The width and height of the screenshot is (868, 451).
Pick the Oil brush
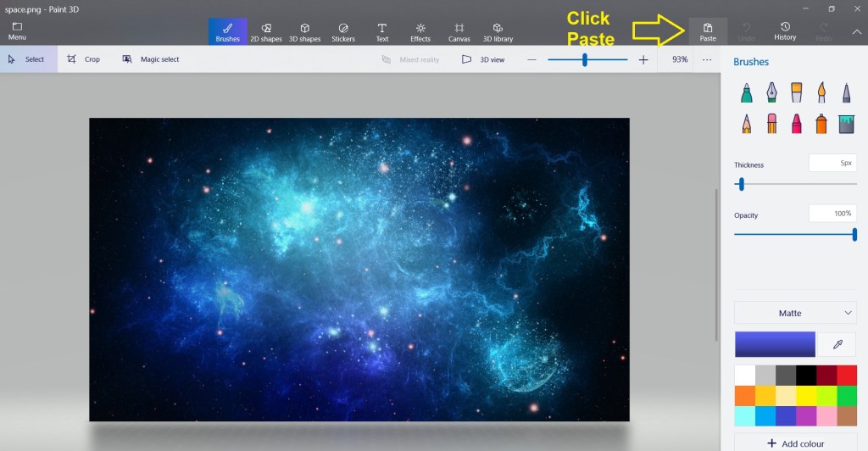tap(796, 92)
